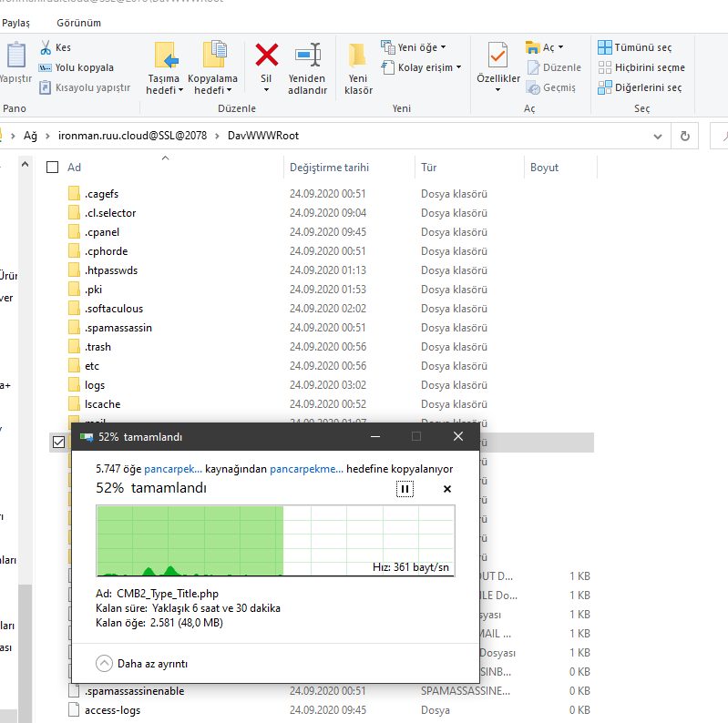Open Taşıma hedefi move-to menu
This screenshot has width=728, height=723.
tap(164, 68)
